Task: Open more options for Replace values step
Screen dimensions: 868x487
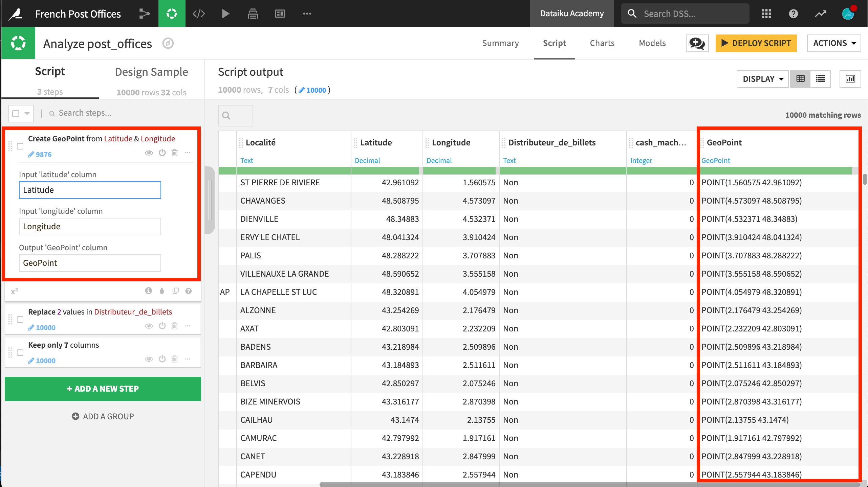Action: click(x=188, y=326)
